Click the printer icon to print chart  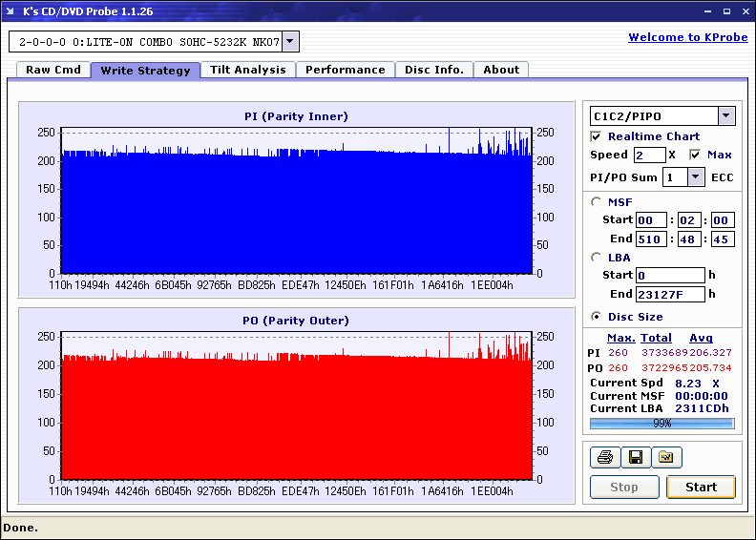coord(604,458)
